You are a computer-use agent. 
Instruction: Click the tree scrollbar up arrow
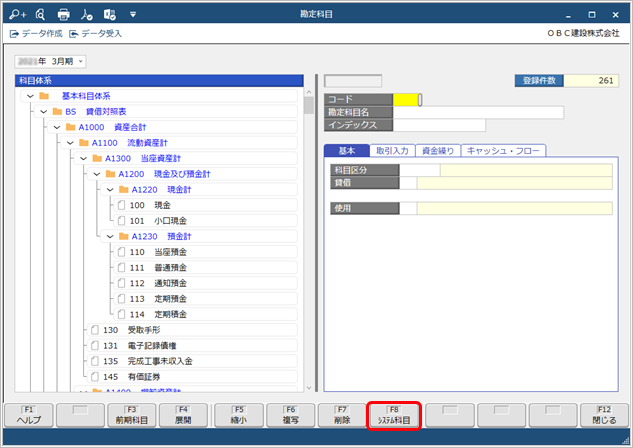coord(309,92)
